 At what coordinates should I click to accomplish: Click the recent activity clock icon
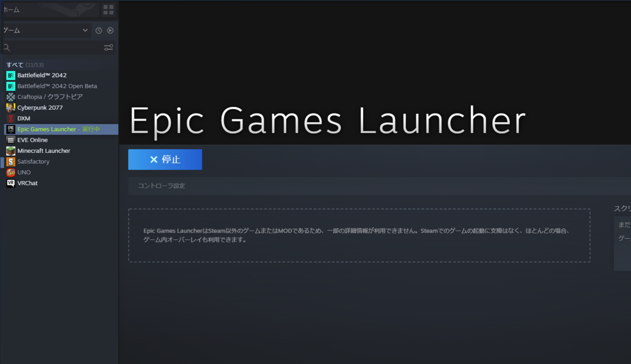click(98, 31)
